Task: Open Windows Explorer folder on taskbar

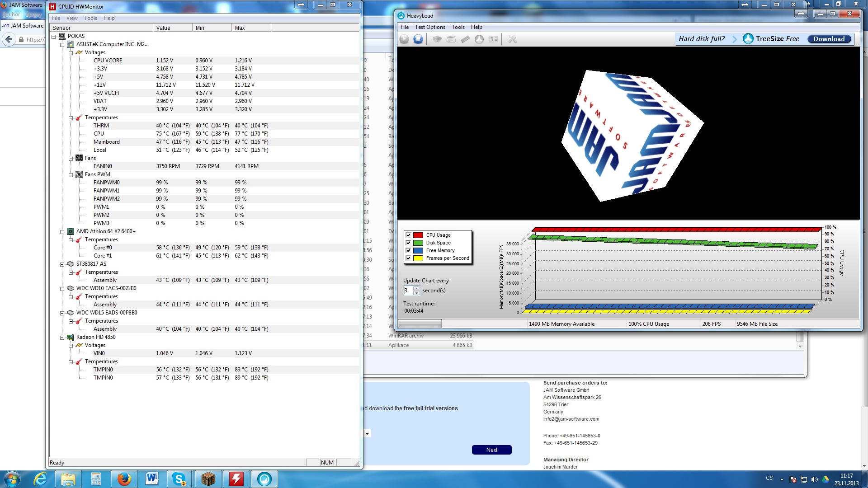Action: point(68,479)
